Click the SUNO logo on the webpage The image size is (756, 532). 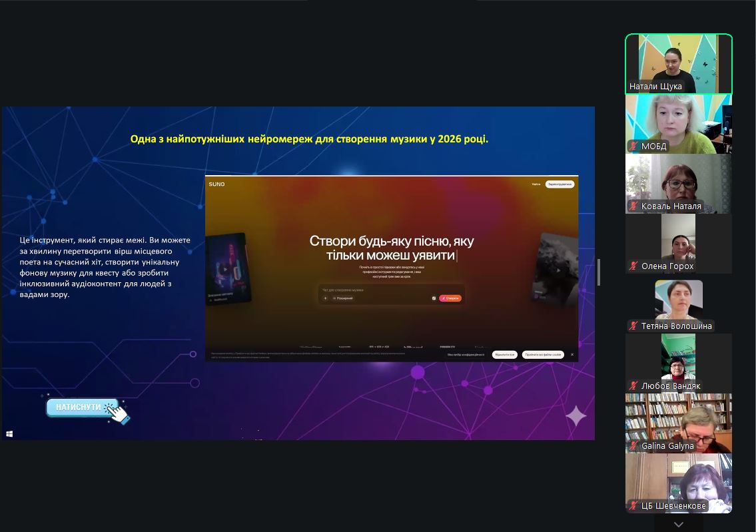pyautogui.click(x=216, y=184)
